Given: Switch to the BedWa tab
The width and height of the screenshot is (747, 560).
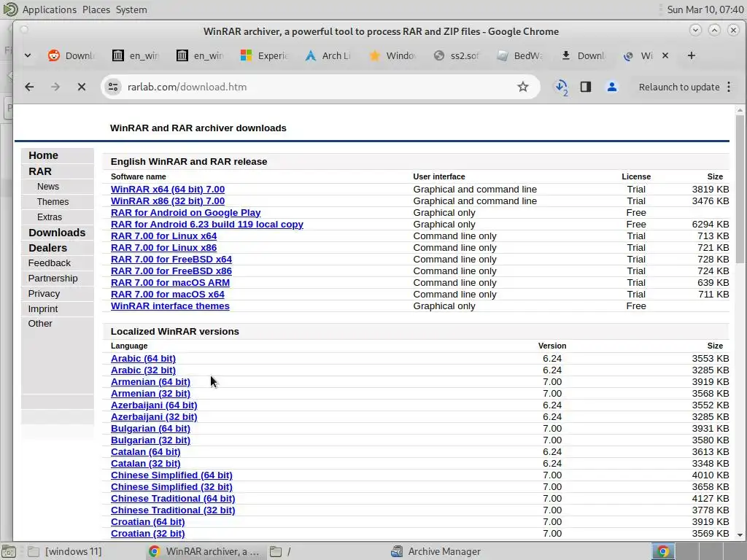Looking at the screenshot, I should pos(521,55).
